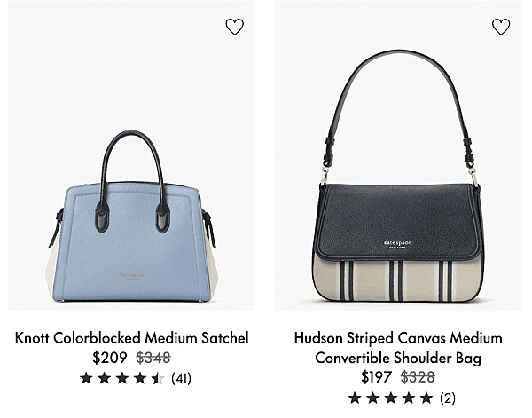This screenshot has height=418, width=532.
Task: Open Hudson Striped Canvas Medium Convertible Shoulder Bag link
Action: pos(398,348)
